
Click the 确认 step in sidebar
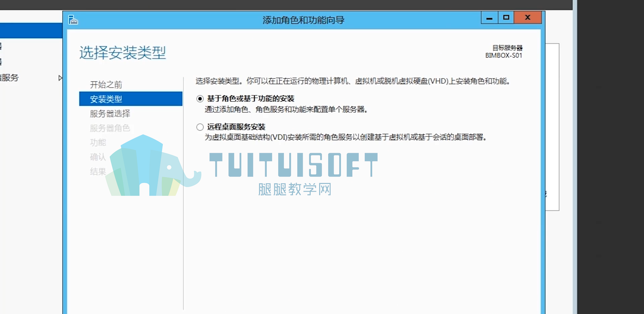[98, 157]
